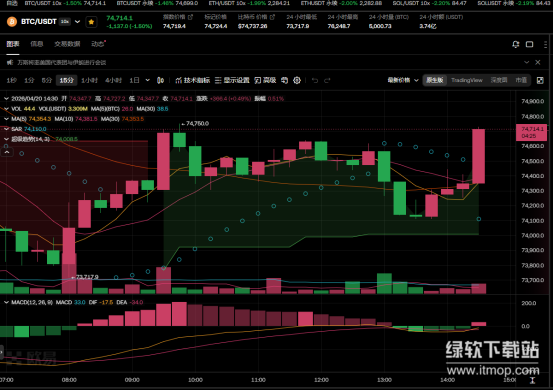
Task: Click the icon between 高级 and the gear
Action: pyautogui.click(x=284, y=81)
